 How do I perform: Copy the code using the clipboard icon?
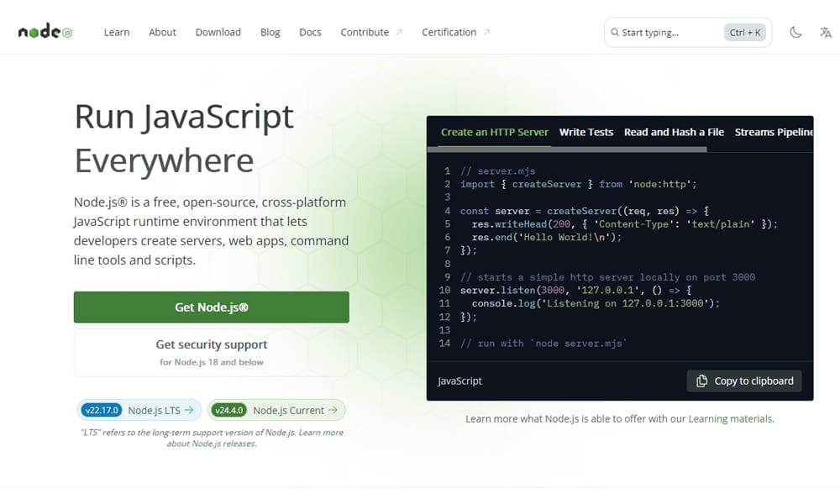pos(701,381)
